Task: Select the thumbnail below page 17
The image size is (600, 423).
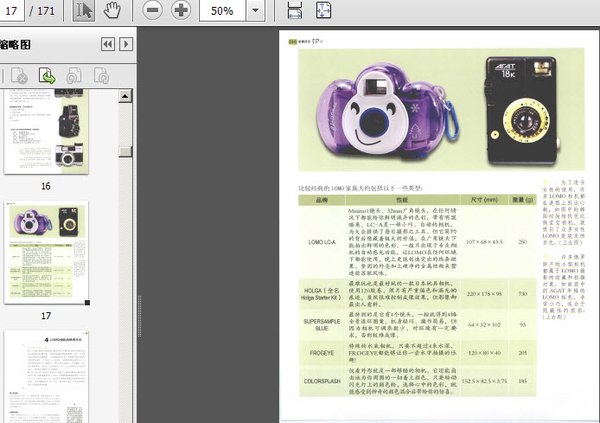Action: (46, 377)
